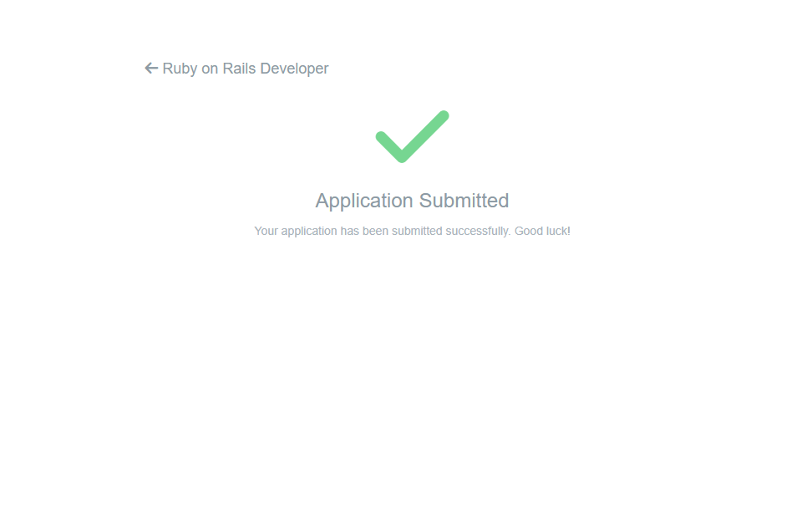Click the word 'Application' in the heading
This screenshot has height=505, width=812.
[364, 201]
